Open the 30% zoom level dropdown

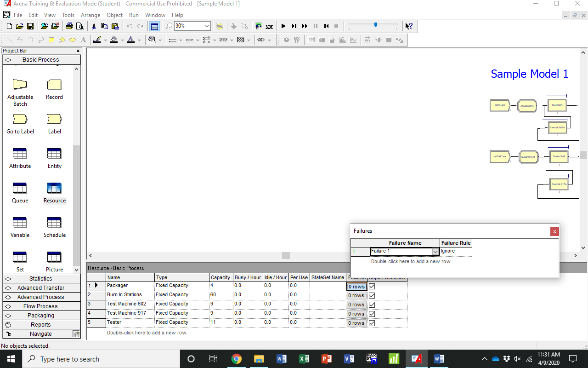pos(207,26)
